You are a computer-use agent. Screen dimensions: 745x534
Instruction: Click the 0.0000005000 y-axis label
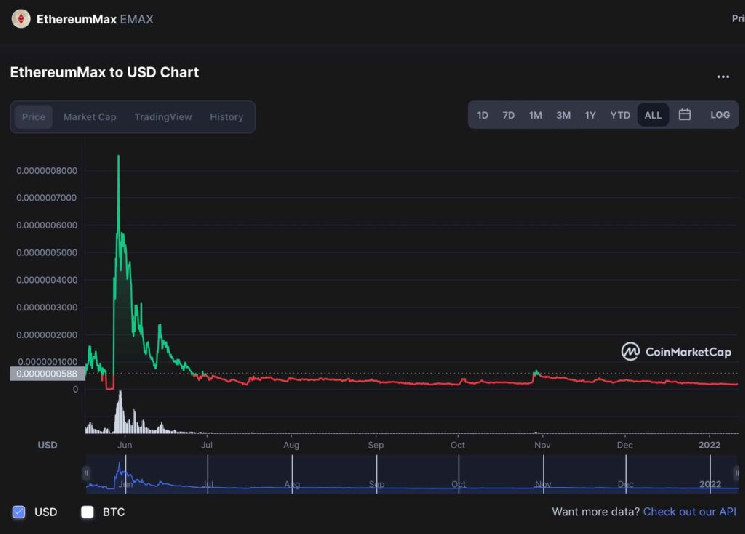47,252
